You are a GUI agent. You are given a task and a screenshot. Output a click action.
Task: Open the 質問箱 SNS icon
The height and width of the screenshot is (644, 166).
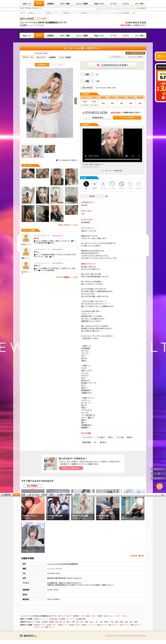tap(95, 184)
